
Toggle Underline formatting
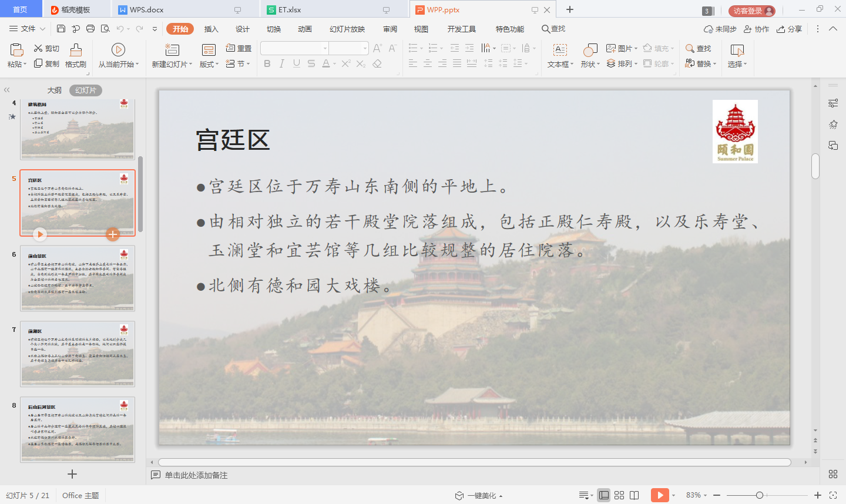(x=296, y=63)
